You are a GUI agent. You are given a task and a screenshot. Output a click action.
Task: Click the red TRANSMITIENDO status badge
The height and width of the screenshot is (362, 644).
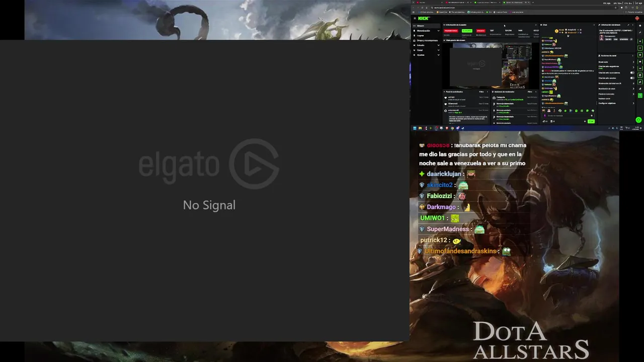coord(451,31)
